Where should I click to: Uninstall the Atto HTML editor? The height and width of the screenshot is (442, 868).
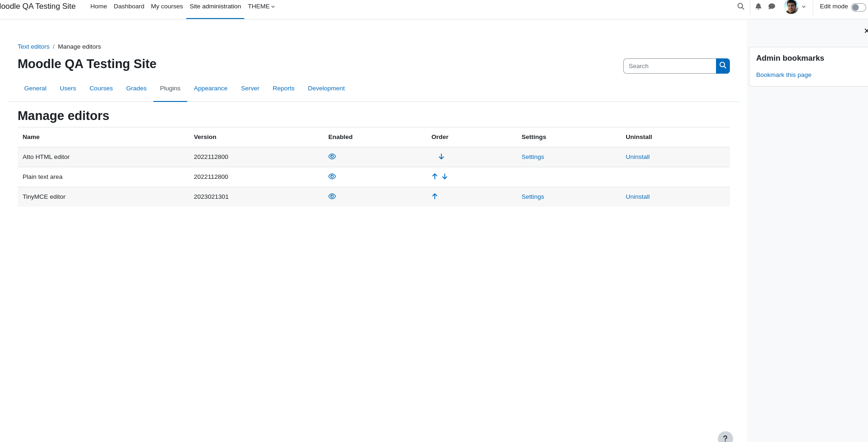coord(638,157)
